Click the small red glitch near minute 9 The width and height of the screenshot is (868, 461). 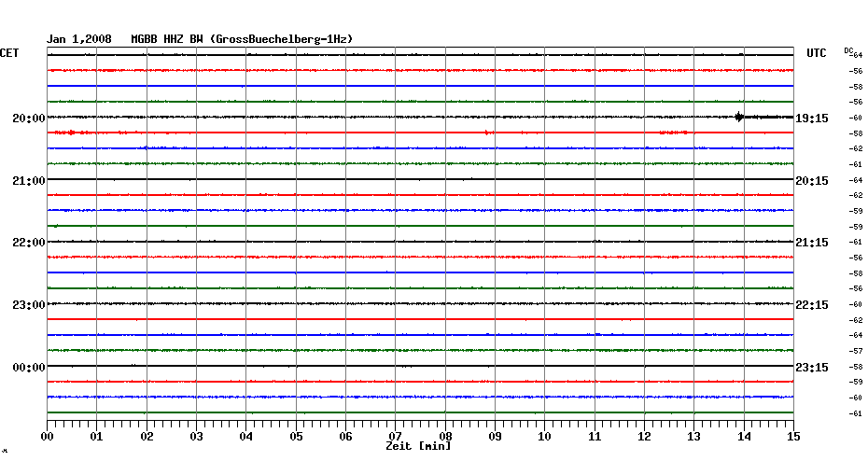coord(488,133)
